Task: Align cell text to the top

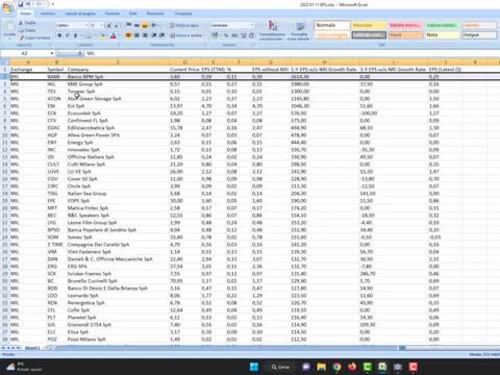Action: pos(129,25)
